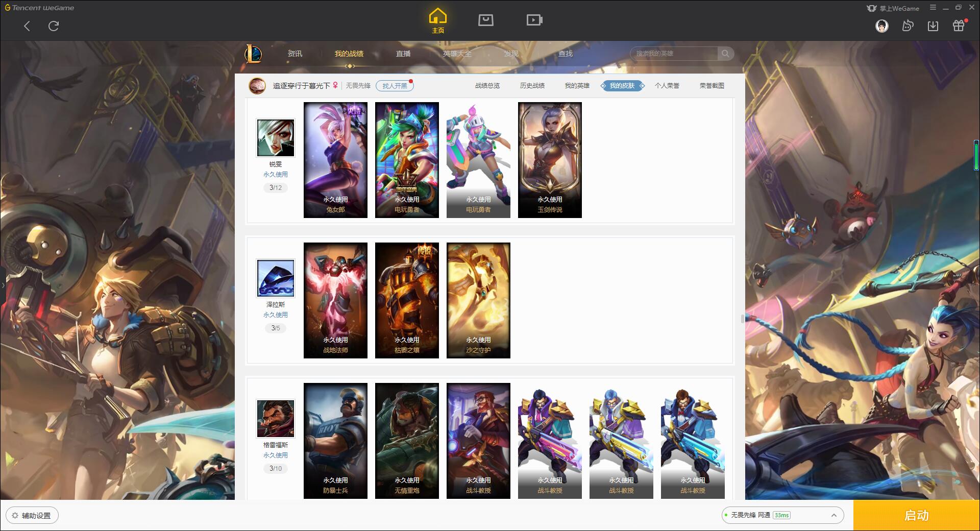Open the 主页 home icon
The image size is (980, 531).
438,21
